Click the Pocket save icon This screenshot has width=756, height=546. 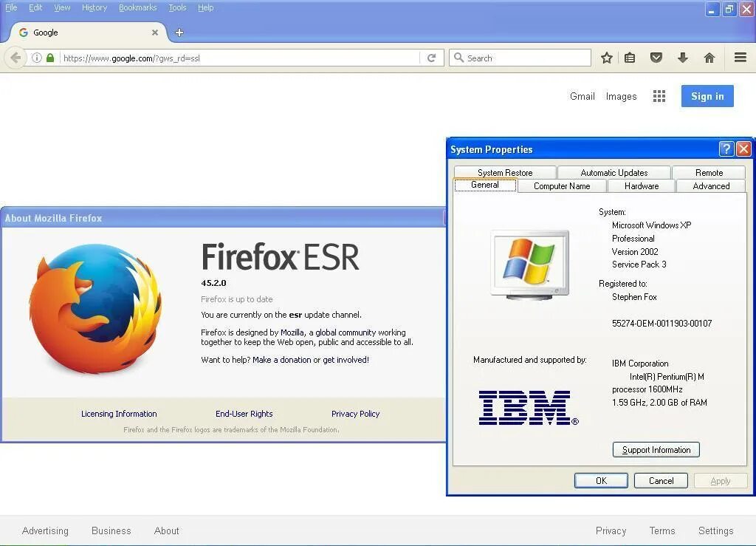[656, 58]
